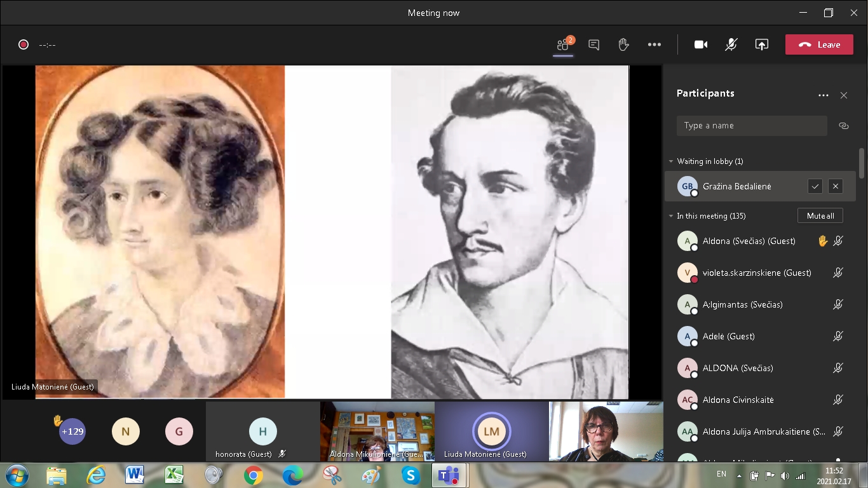The image size is (868, 488).
Task: Open more actions ellipsis in toolbar
Action: click(x=654, y=44)
